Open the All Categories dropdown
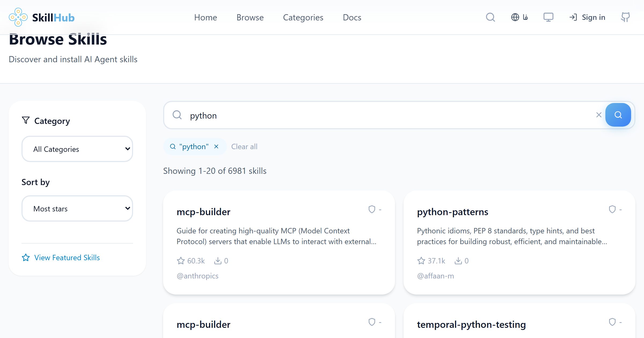The height and width of the screenshot is (338, 644). click(77, 149)
